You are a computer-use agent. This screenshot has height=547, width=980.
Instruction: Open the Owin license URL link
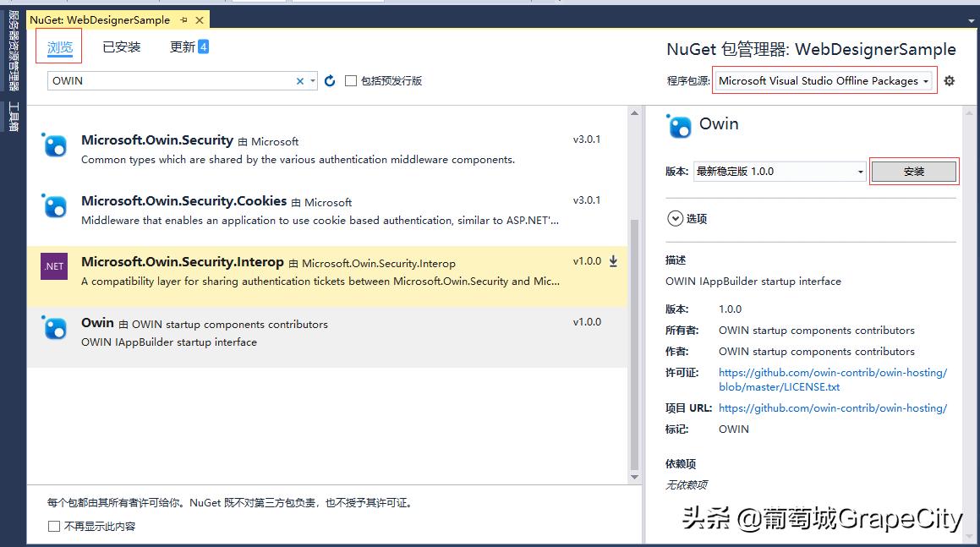(x=831, y=372)
